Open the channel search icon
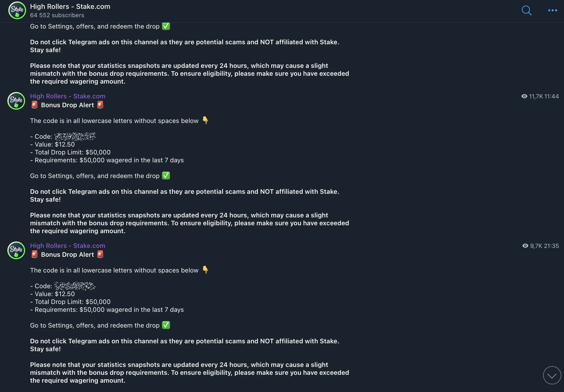 tap(527, 11)
